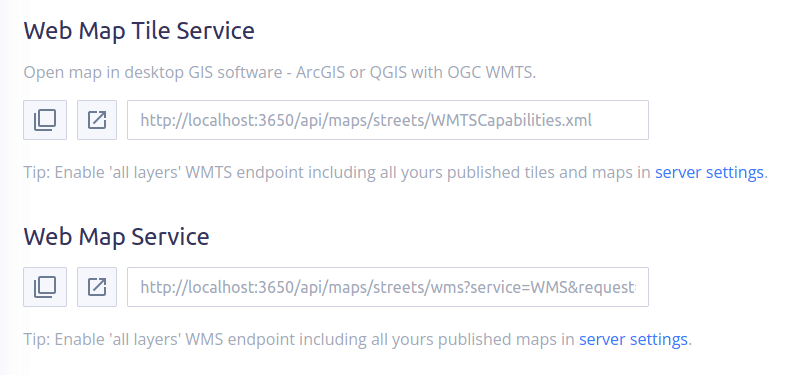This screenshot has height=375, width=790.
Task: Open server settings link in WMTS tip
Action: tap(709, 172)
